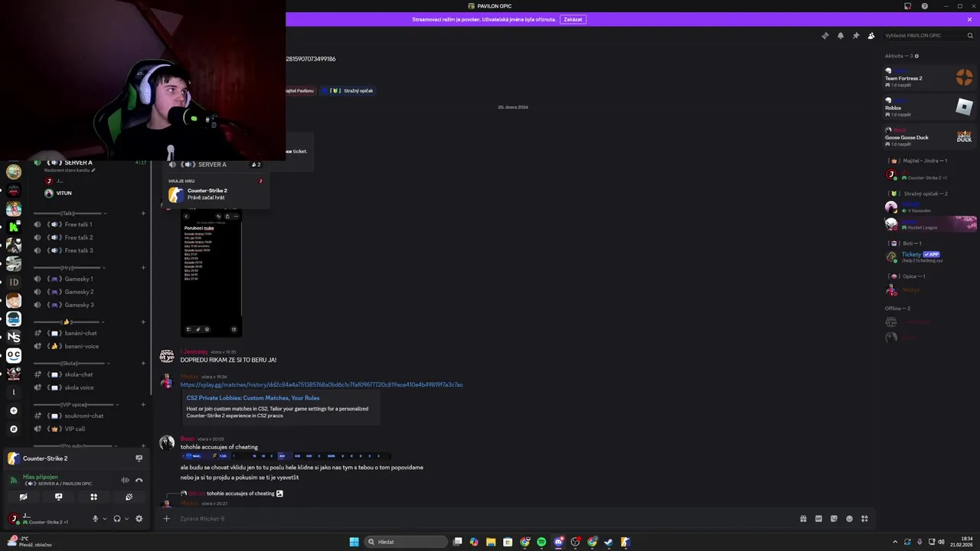Open Steam from the Windows taskbar
The image size is (980, 551).
click(609, 542)
